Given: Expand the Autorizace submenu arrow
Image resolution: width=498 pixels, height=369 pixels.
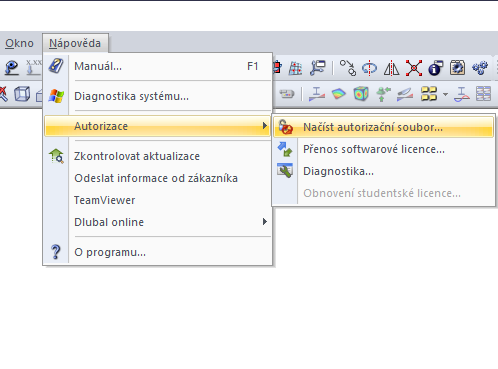Looking at the screenshot, I should point(264,126).
